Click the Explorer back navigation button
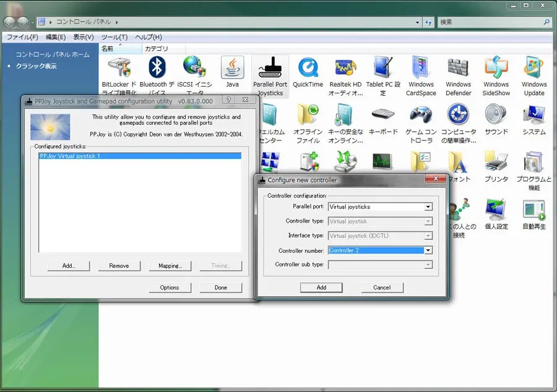This screenshot has width=557, height=392. click(9, 22)
